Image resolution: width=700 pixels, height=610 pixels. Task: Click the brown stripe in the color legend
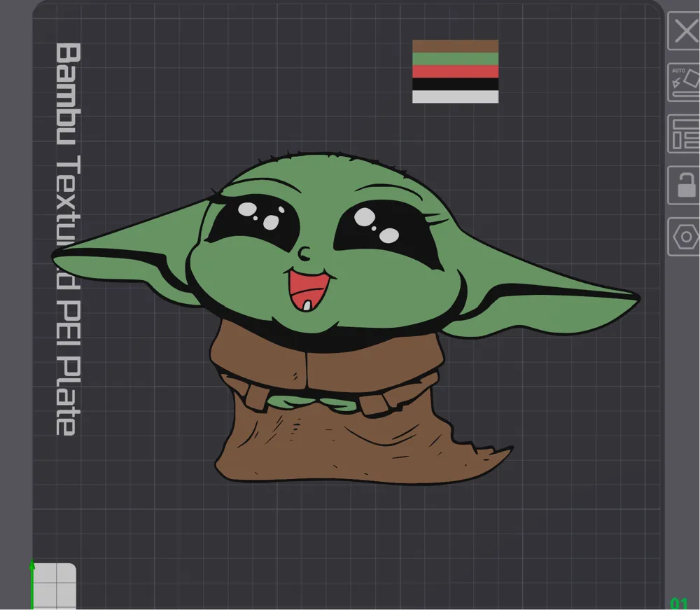455,45
